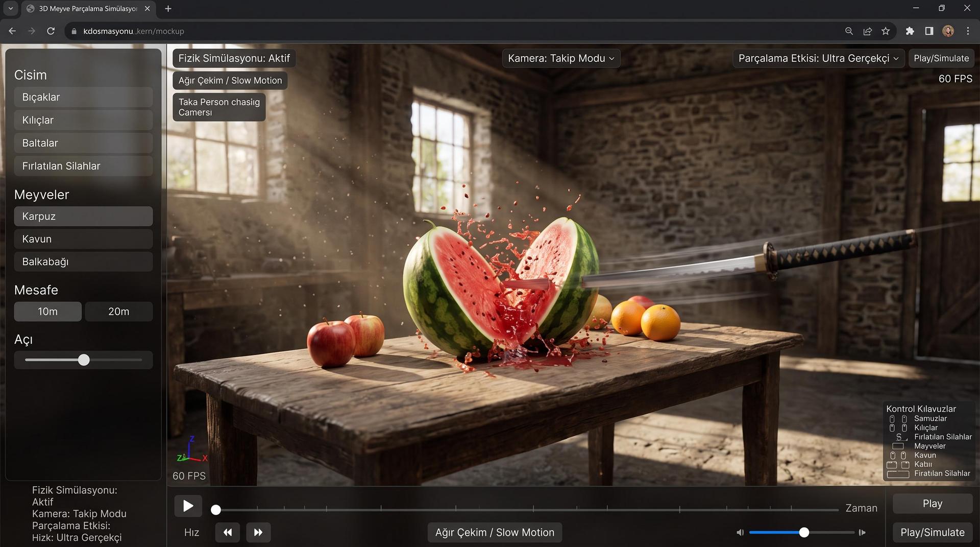Image resolution: width=980 pixels, height=547 pixels.
Task: Click the bottom-right Play/Simulate button
Action: (933, 532)
